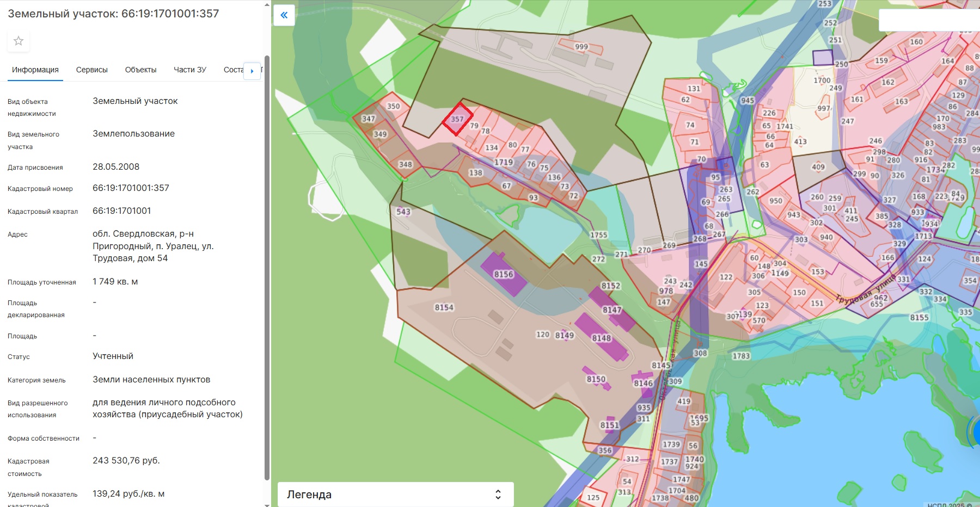
Task: Select highlighted parcel 357 on the map
Action: (x=457, y=119)
